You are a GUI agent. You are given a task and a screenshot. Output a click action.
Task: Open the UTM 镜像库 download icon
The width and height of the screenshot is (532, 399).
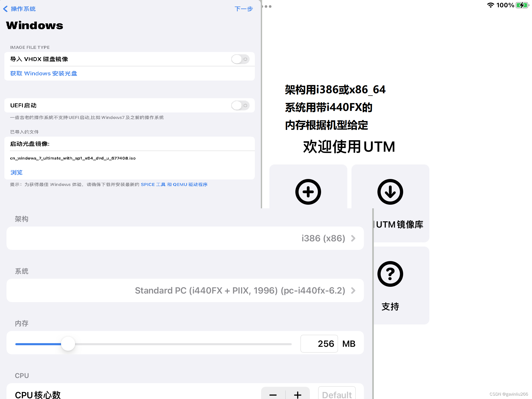390,192
